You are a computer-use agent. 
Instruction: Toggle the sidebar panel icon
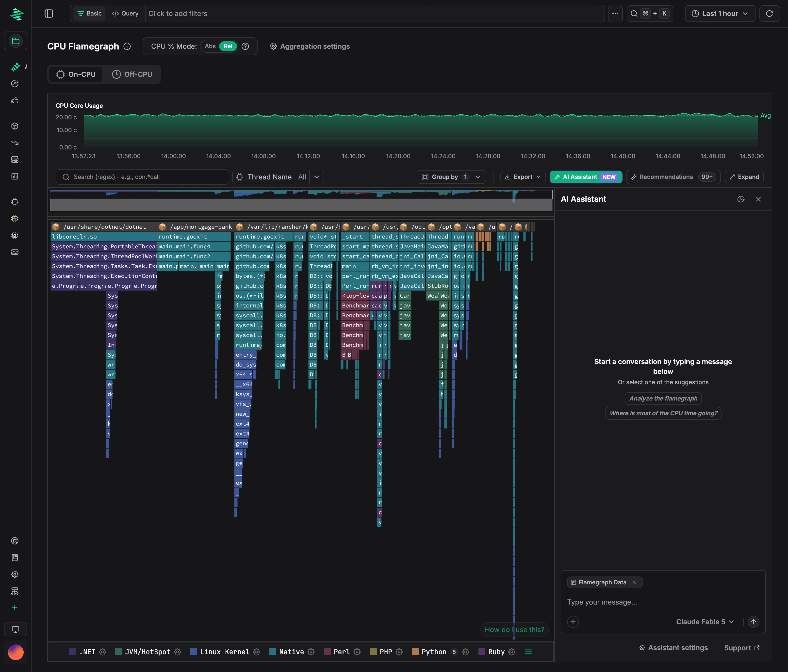pos(49,14)
